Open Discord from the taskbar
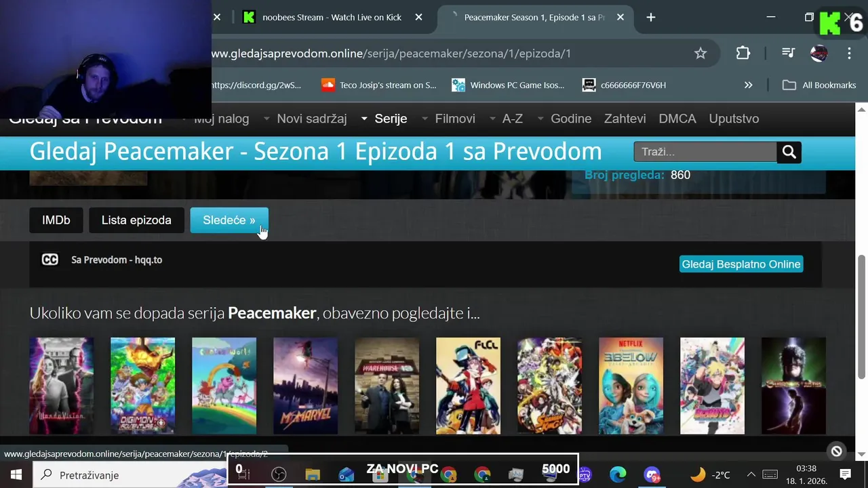Viewport: 868px width, 488px height. pos(652,474)
